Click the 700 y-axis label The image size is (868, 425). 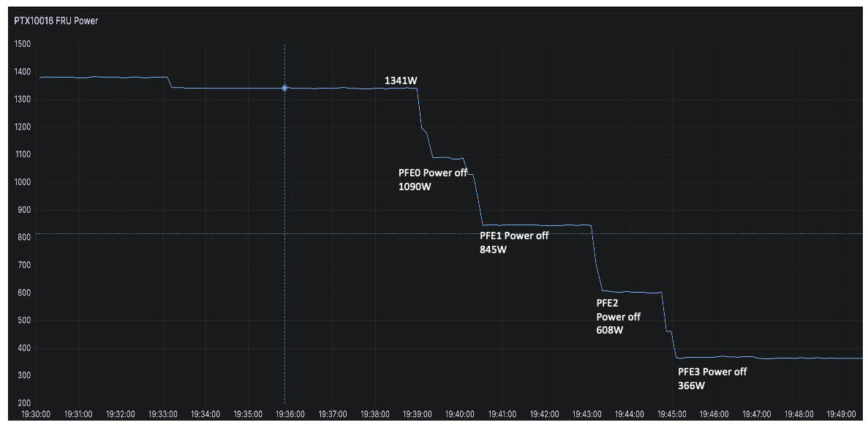point(24,265)
